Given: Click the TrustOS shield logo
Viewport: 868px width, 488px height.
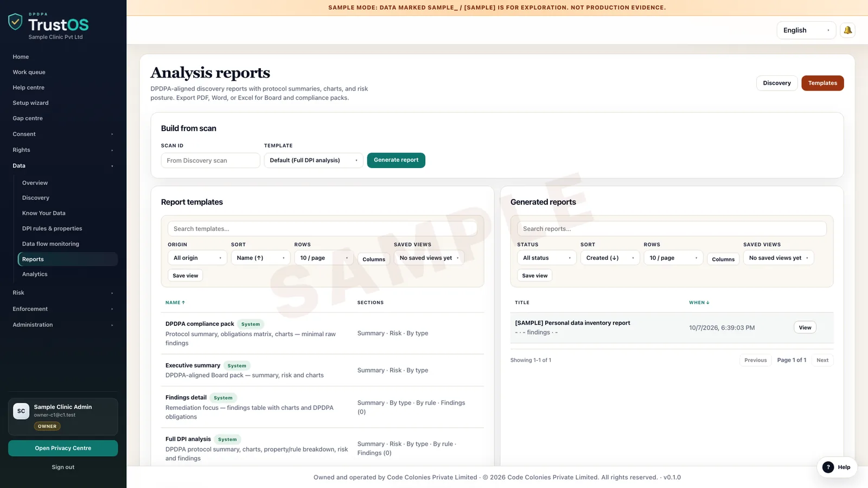Looking at the screenshot, I should tap(15, 22).
